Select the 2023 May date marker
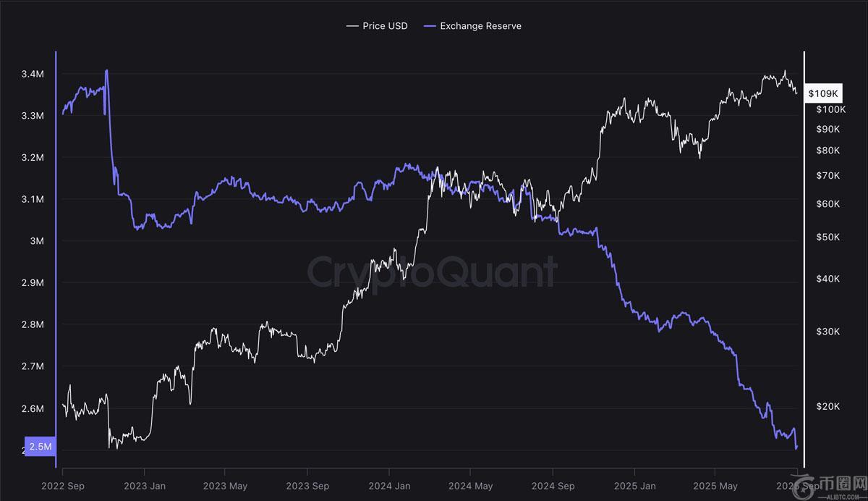The height and width of the screenshot is (501, 868). point(225,487)
